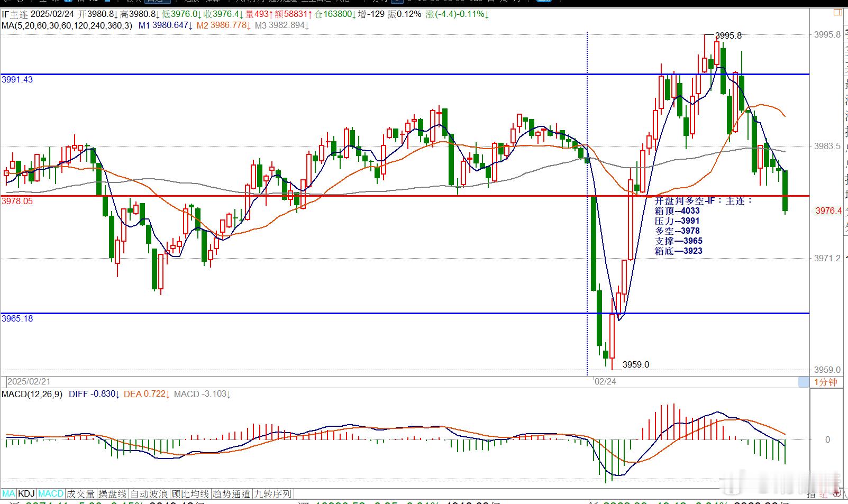Click the 收3976.4 close price in header
Screen dimensions: 848x504
(x=224, y=14)
